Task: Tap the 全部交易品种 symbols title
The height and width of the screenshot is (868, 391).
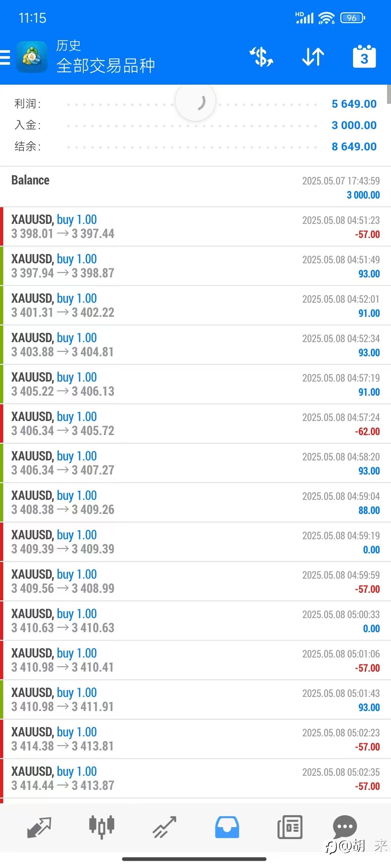Action: coord(106,66)
